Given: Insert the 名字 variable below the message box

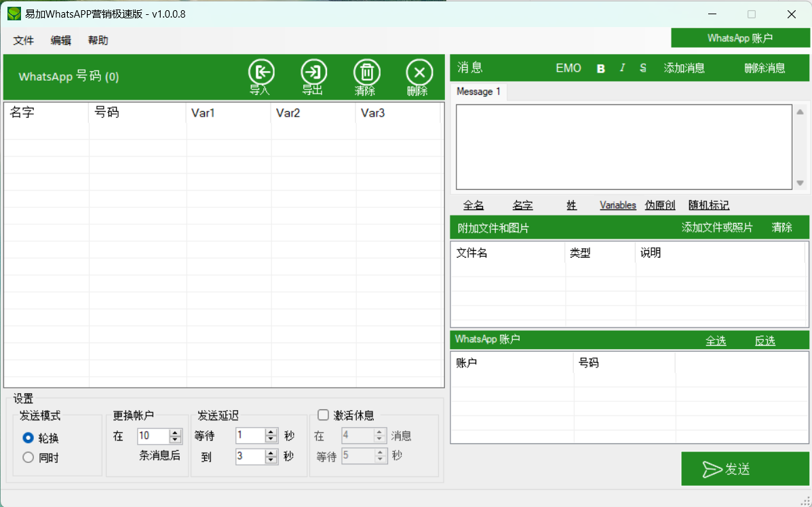Looking at the screenshot, I should pyautogui.click(x=522, y=205).
